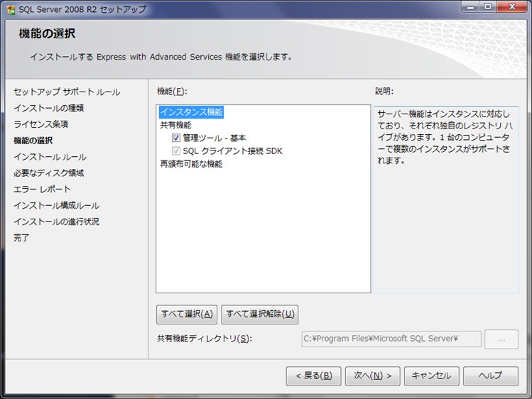532x399 pixels.
Task: Select the SQL クライアント接続 SDK feature label
Action: click(233, 151)
